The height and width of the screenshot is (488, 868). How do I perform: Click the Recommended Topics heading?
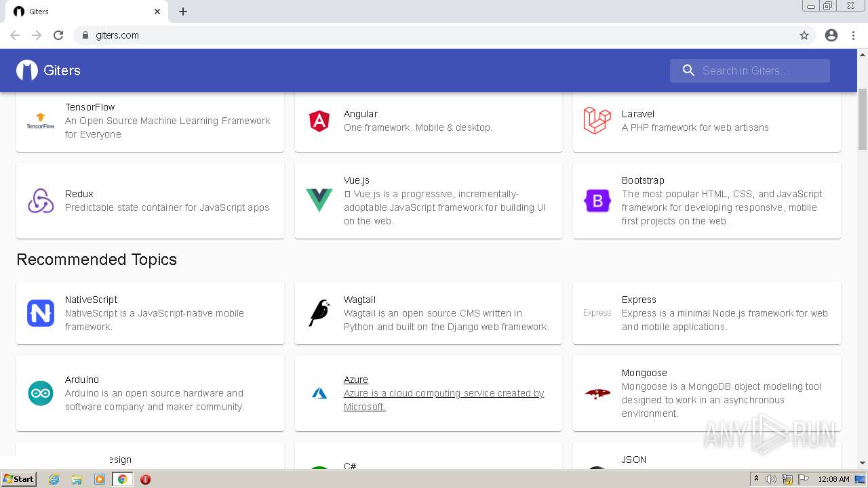click(x=96, y=260)
